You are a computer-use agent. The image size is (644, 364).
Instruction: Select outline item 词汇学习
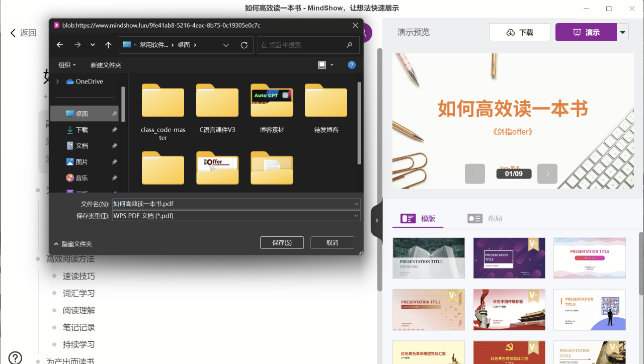pos(79,293)
